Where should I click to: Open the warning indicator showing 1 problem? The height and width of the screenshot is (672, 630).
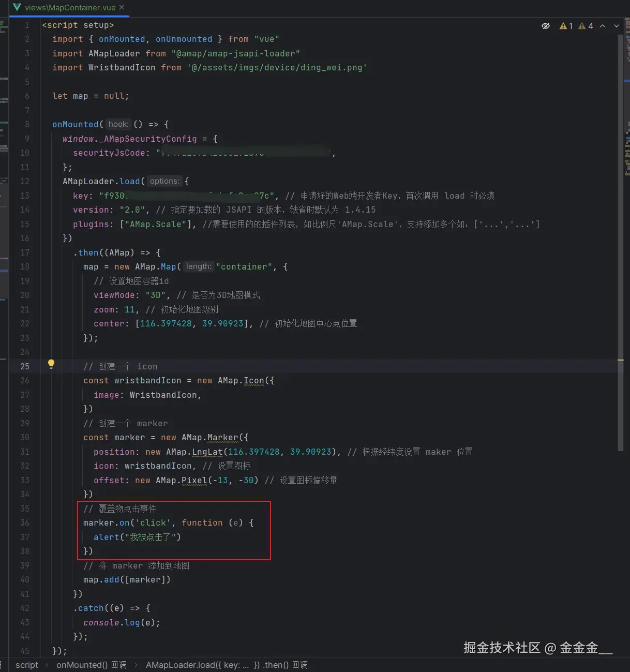tap(566, 26)
